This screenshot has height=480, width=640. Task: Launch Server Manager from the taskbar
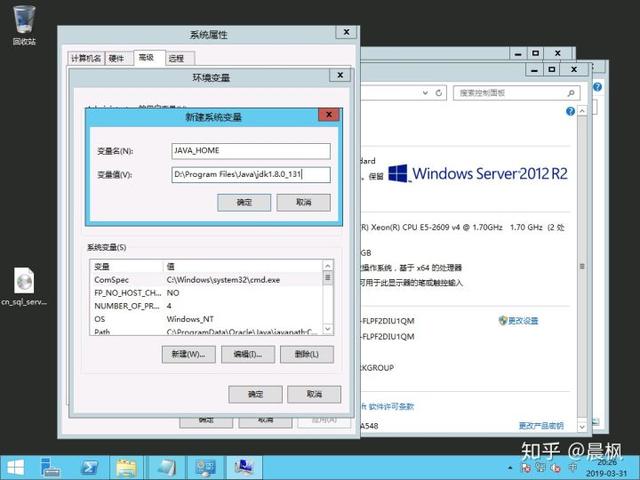(x=51, y=468)
